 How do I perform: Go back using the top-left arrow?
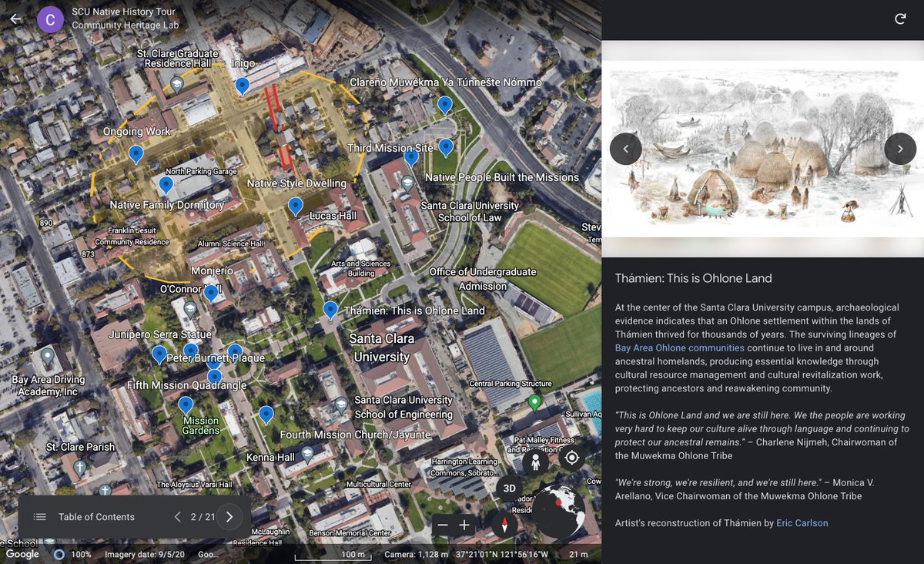pos(16,18)
